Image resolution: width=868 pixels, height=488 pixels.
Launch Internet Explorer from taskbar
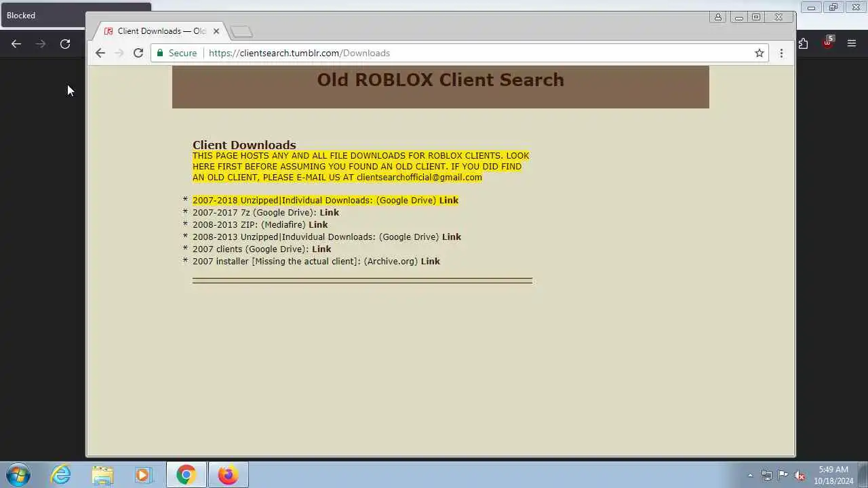(61, 474)
